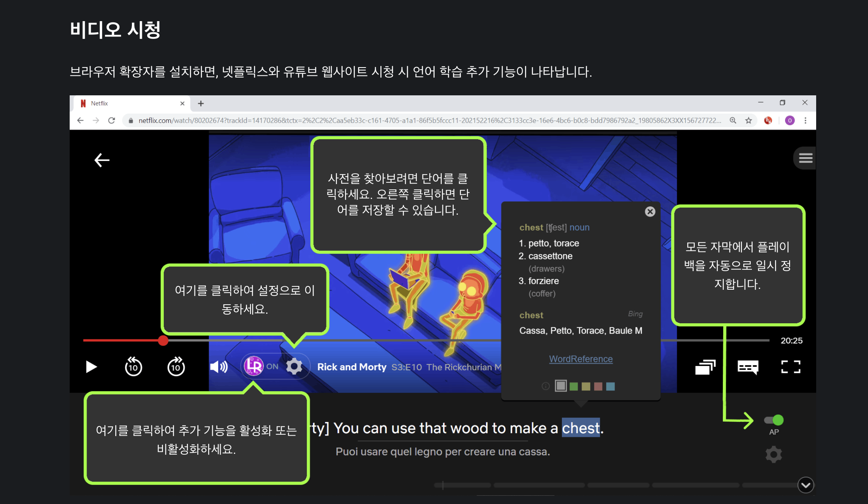868x504 pixels.
Task: Click the red progress bar scrubber
Action: [163, 341]
